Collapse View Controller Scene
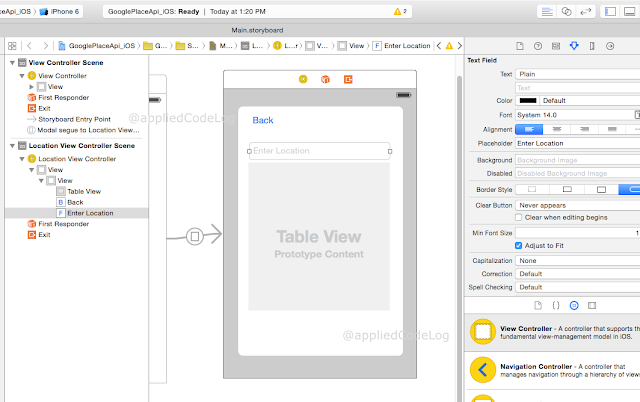 coord(12,63)
